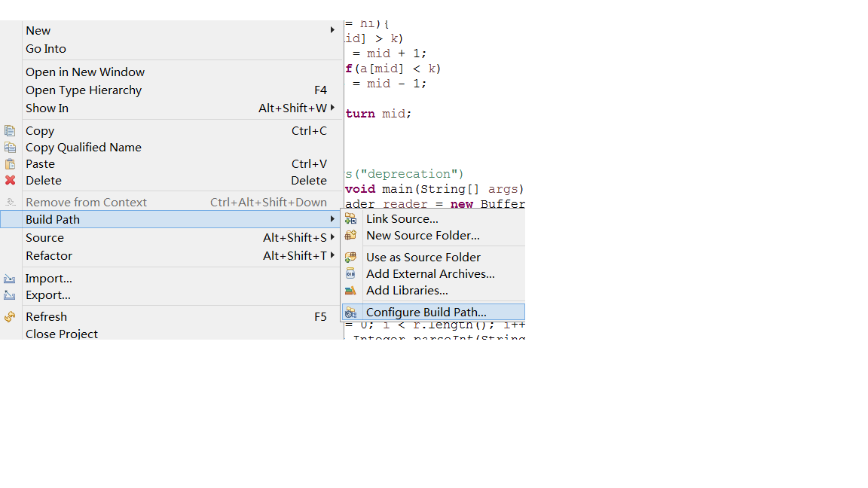This screenshot has height=488, width=868.
Task: Click the Ctrl+C shortcut text
Action: (309, 131)
